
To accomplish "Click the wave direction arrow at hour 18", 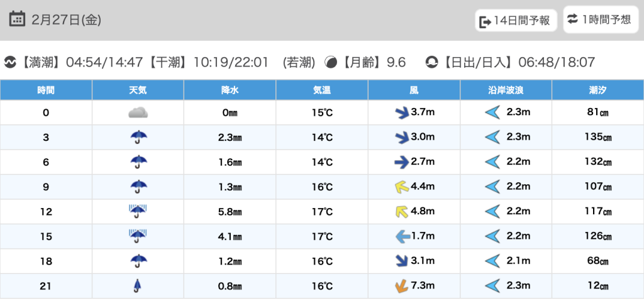I will click(x=492, y=261).
